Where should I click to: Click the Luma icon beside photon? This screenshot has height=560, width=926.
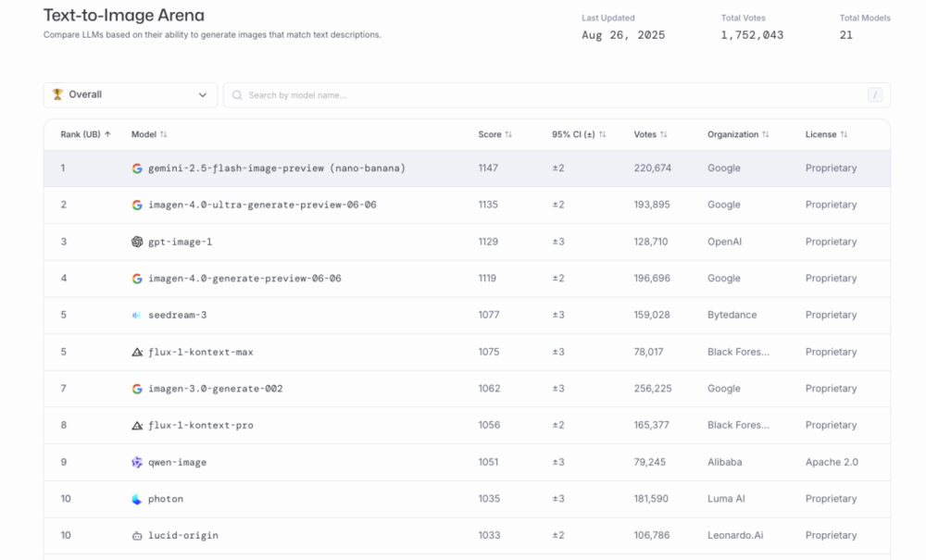[x=137, y=499]
